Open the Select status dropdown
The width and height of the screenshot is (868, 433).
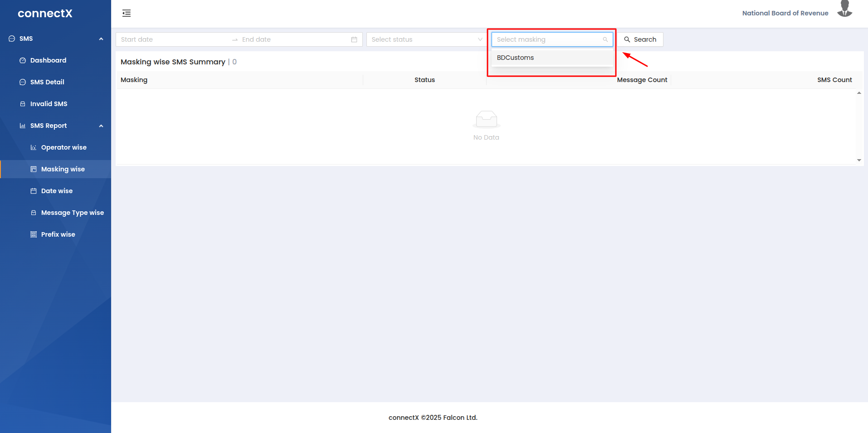pyautogui.click(x=426, y=39)
